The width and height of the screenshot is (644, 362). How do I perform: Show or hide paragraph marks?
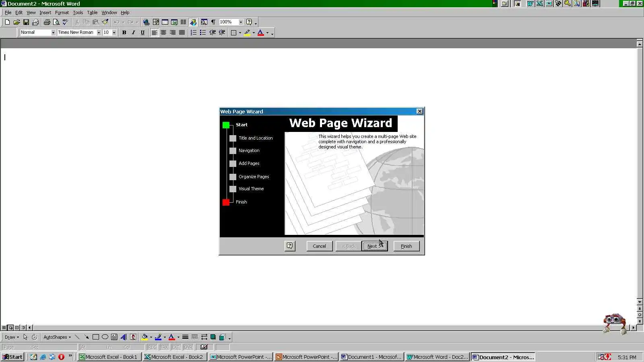[x=213, y=22]
